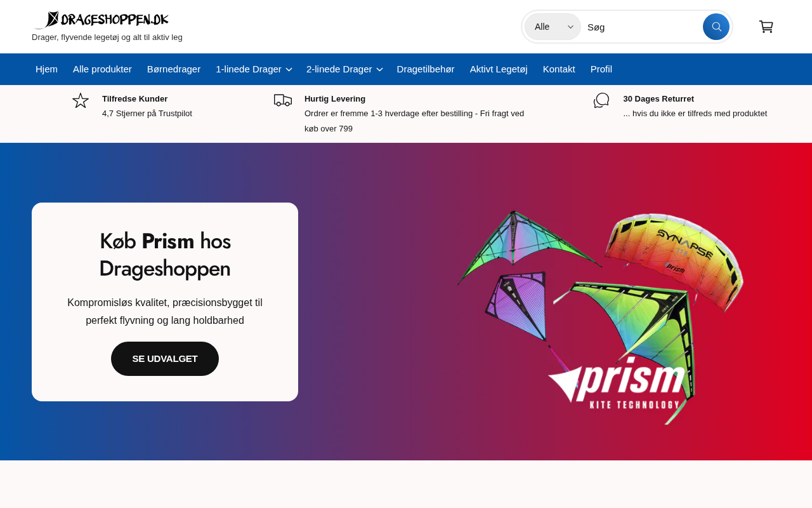
Task: Open the Alle category dropdown
Action: (x=553, y=27)
